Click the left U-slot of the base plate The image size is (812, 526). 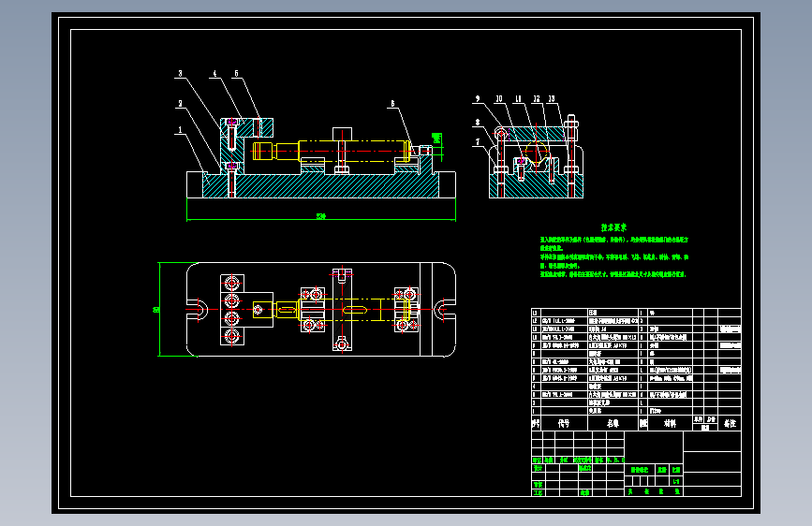(x=198, y=310)
